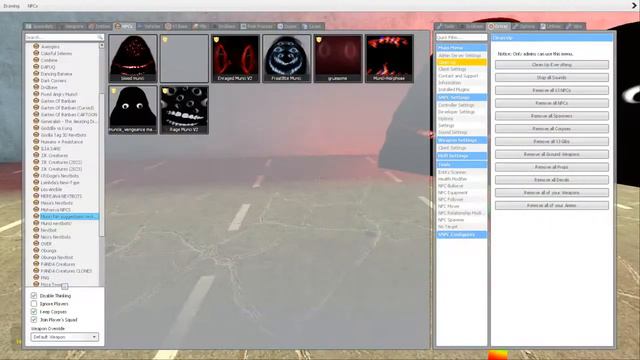Click the Clean Up Everything button

click(552, 64)
